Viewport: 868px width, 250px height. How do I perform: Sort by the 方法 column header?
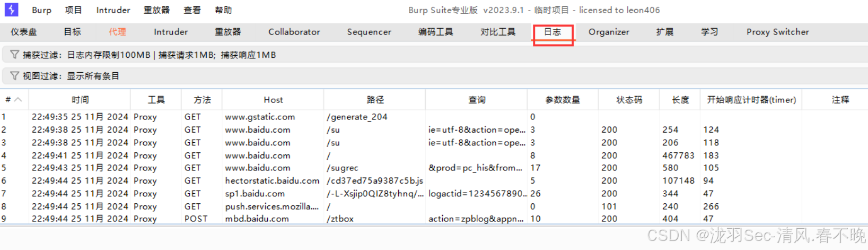[202, 100]
